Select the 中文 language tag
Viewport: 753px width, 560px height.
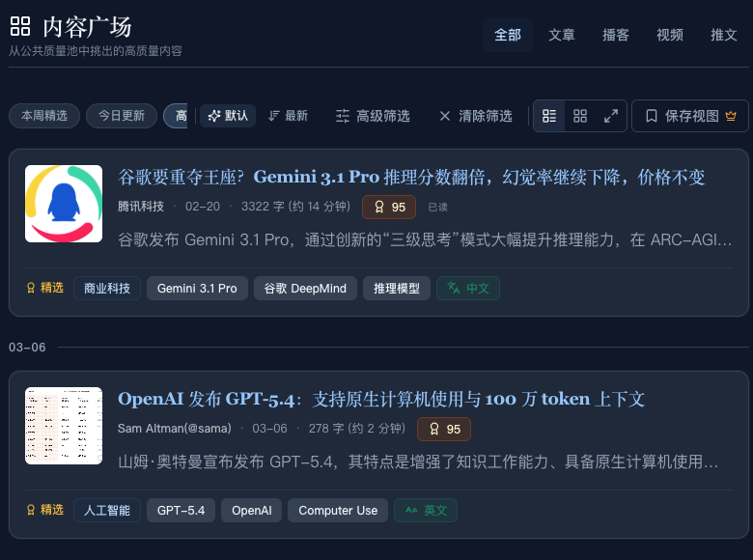click(x=468, y=288)
